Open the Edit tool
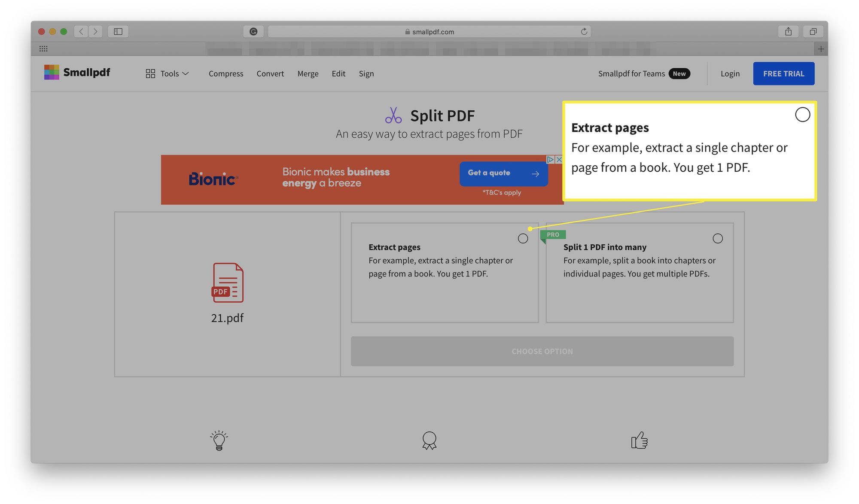Viewport: 859px width, 504px height. (x=338, y=73)
